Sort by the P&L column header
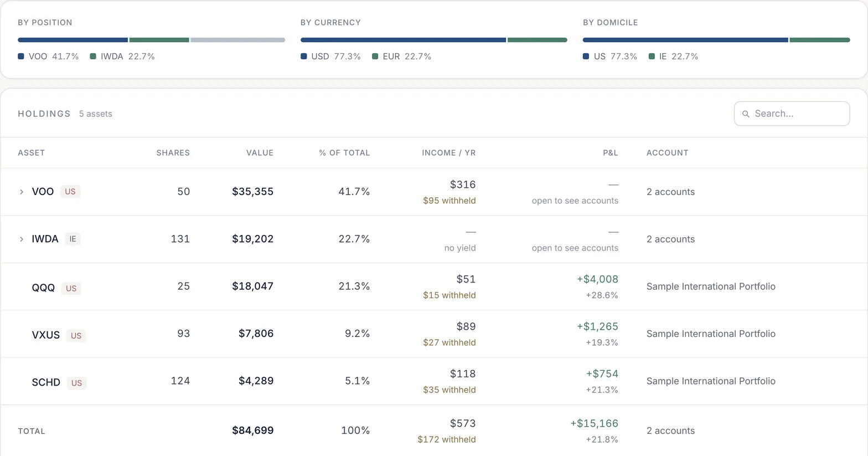This screenshot has height=456, width=868. point(611,153)
